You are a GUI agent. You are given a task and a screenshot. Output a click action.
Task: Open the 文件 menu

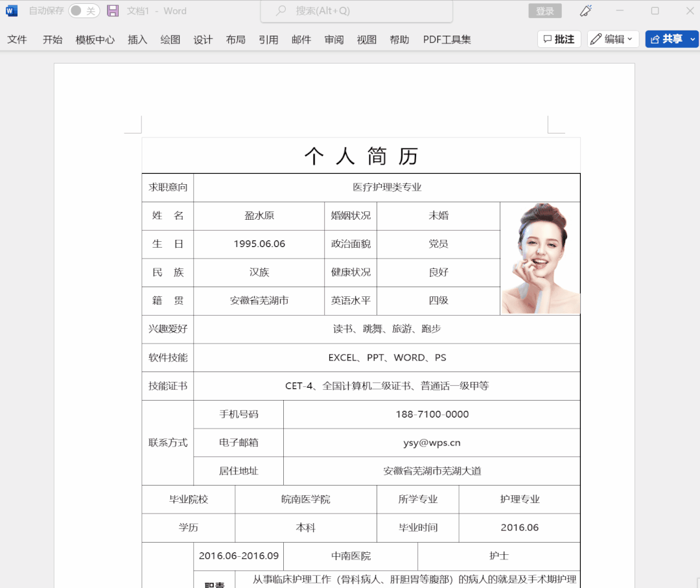pyautogui.click(x=17, y=40)
